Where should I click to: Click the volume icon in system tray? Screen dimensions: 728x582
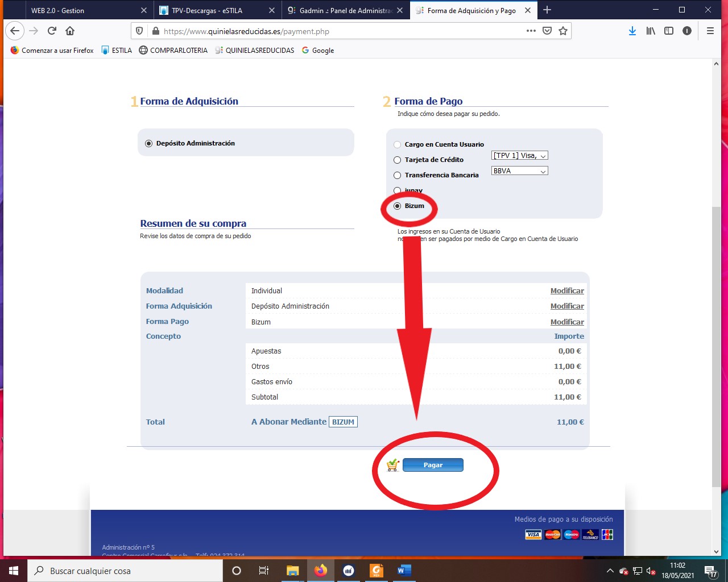[651, 571]
